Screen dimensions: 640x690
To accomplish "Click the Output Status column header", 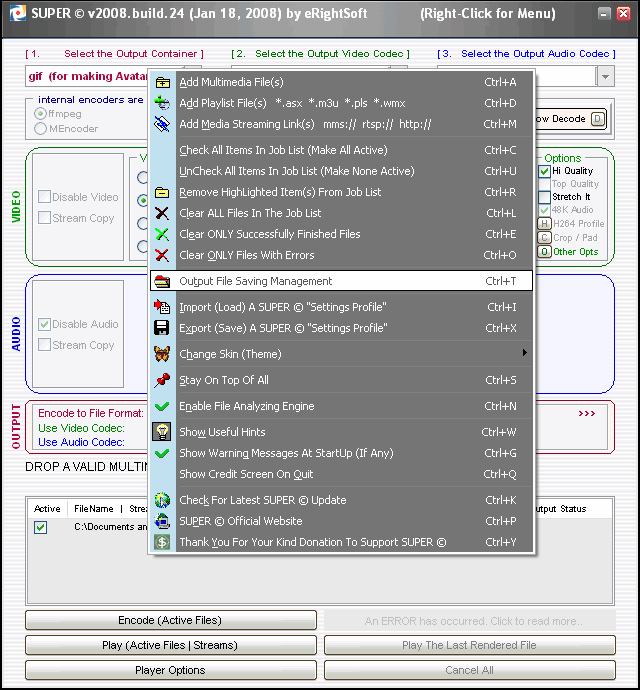I will [x=560, y=509].
